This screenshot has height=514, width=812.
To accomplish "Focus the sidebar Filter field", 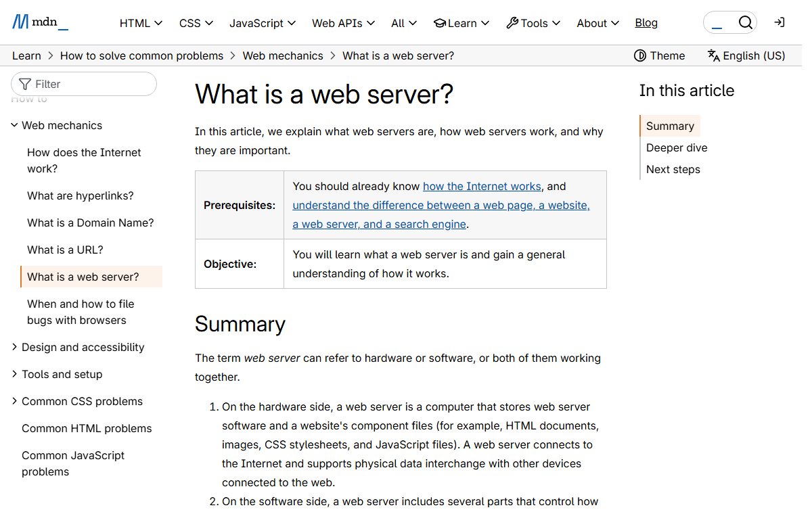I will [x=84, y=84].
